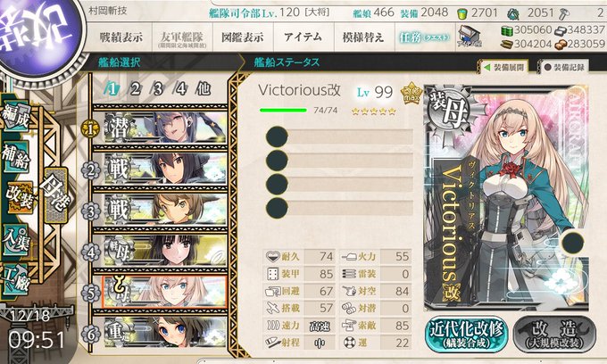This screenshot has width=607, height=364.
Task: Toggle the 装備記録 equipment record button
Action: click(564, 67)
